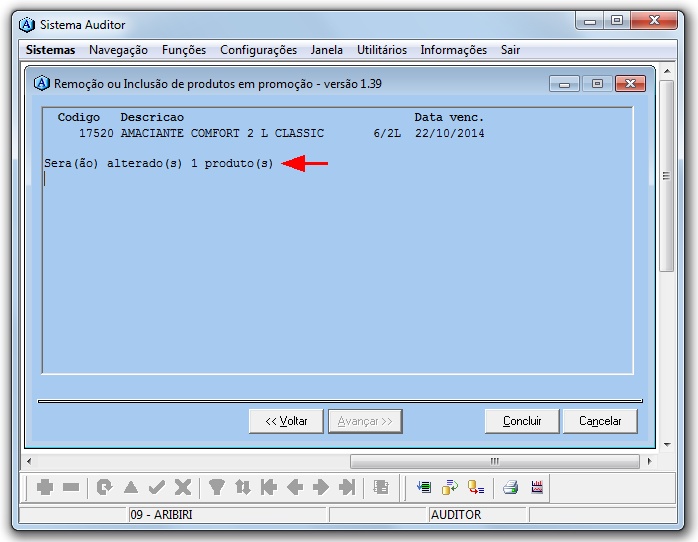Click the vertical scrollbar up arrow
The height and width of the screenshot is (542, 698).
click(x=667, y=71)
